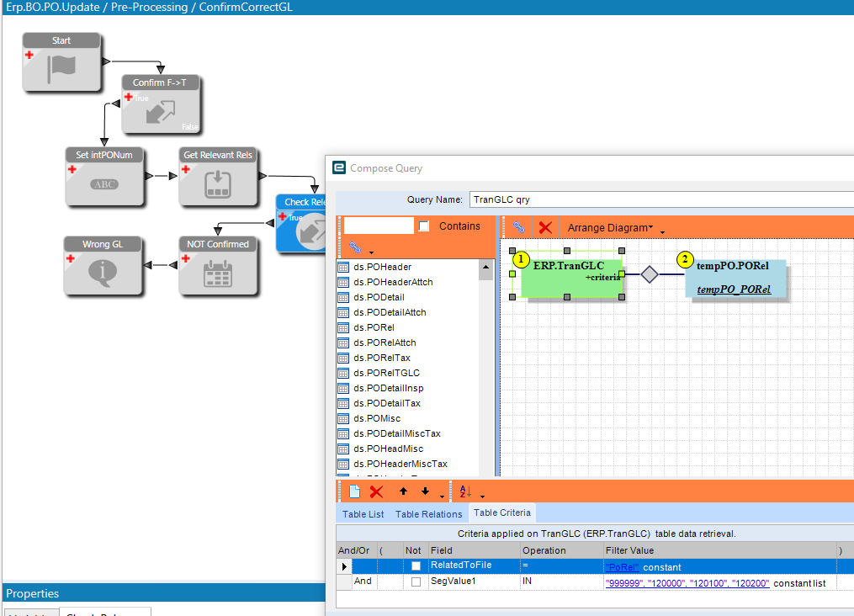Viewport: 854px width, 616px height.
Task: Click new criteria row page icon
Action: [x=354, y=491]
